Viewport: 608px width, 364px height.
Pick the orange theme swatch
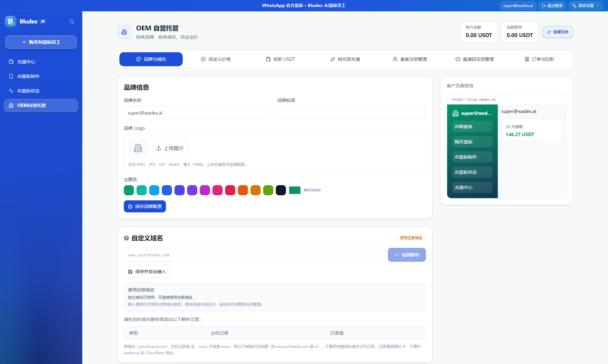click(x=243, y=190)
